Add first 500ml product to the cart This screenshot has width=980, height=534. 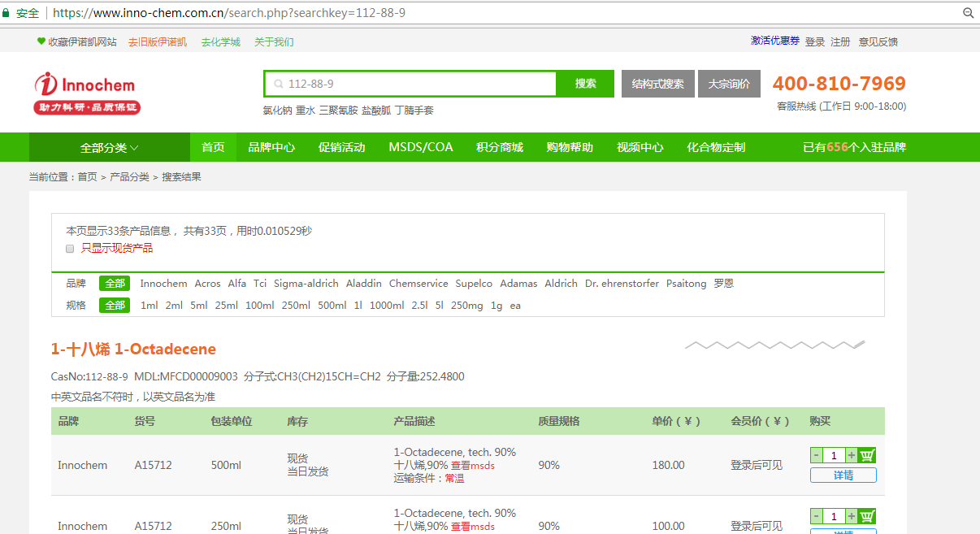pyautogui.click(x=867, y=455)
